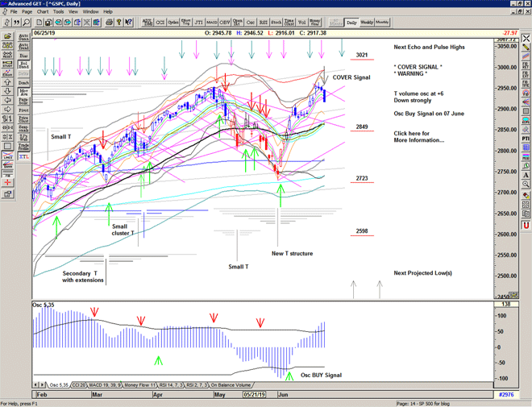Toggle the Auto Trend button
532x407 pixels.
(x=23, y=46)
